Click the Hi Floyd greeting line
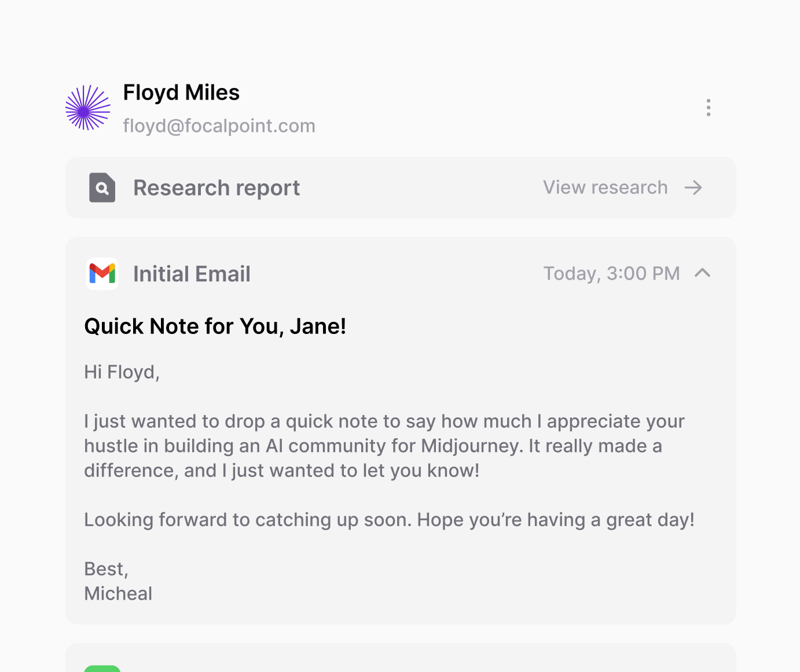Image resolution: width=800 pixels, height=672 pixels. click(x=122, y=372)
